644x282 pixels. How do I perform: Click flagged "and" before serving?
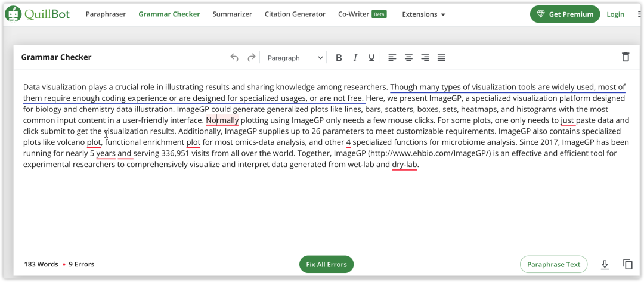click(125, 153)
